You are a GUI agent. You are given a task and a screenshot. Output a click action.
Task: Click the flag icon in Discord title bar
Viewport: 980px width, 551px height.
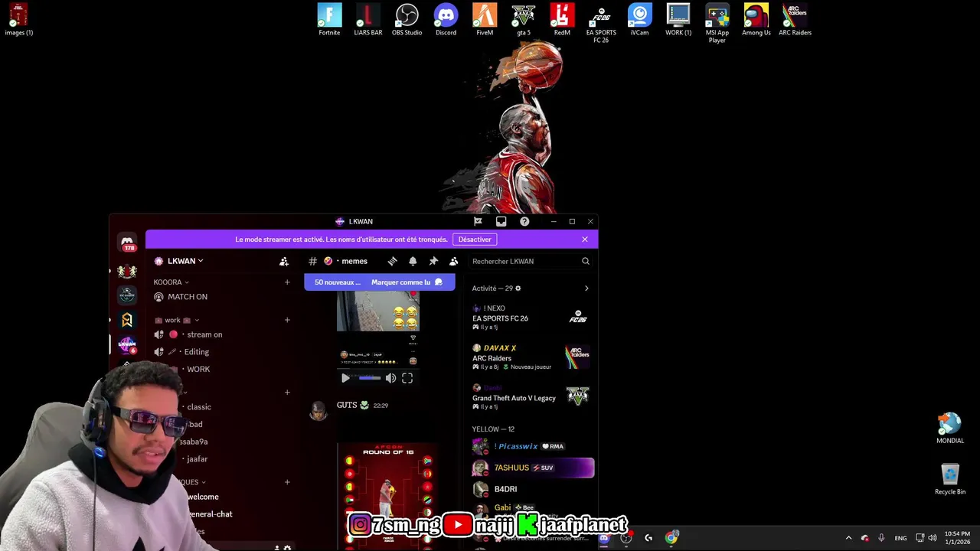478,221
